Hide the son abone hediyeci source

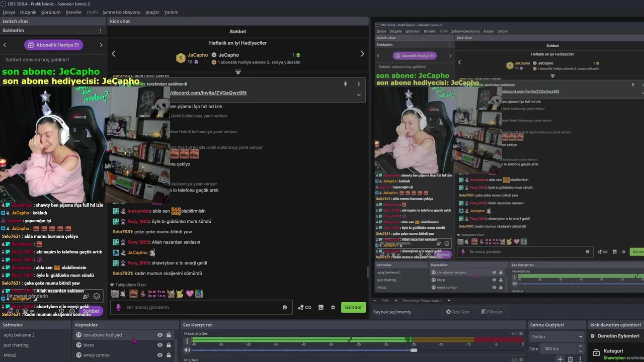[x=160, y=335]
